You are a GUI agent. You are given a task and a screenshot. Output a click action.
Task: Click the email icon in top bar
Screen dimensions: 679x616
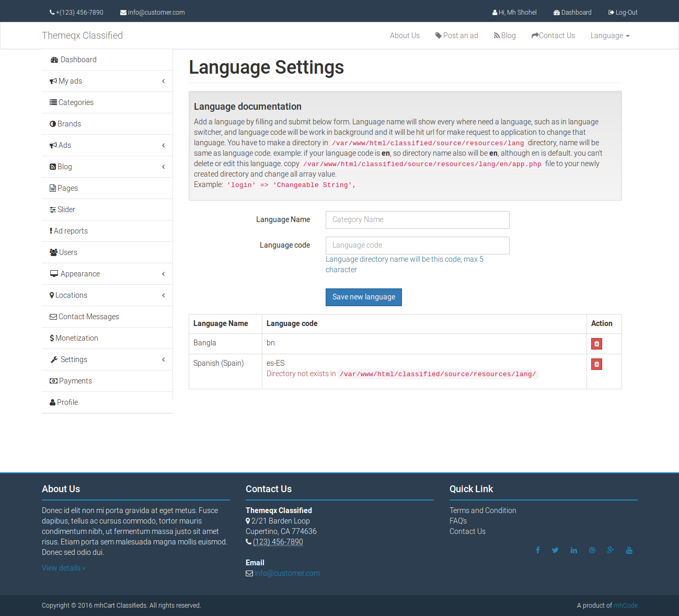tap(122, 12)
